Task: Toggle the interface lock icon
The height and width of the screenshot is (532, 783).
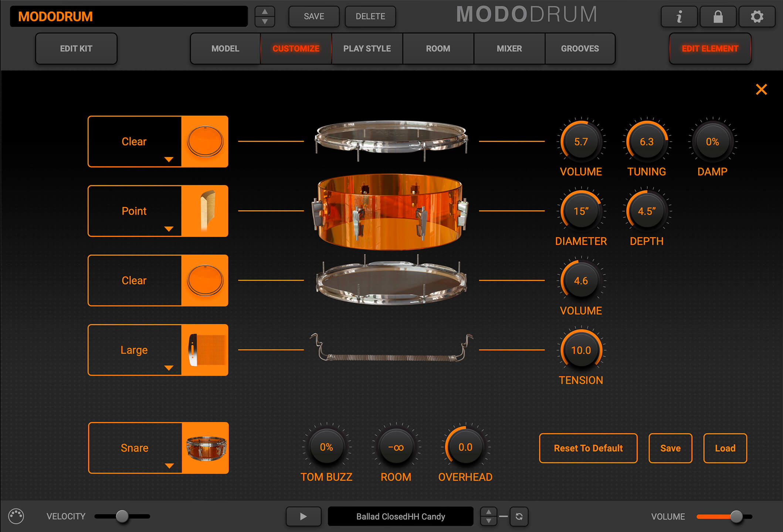Action: 718,16
